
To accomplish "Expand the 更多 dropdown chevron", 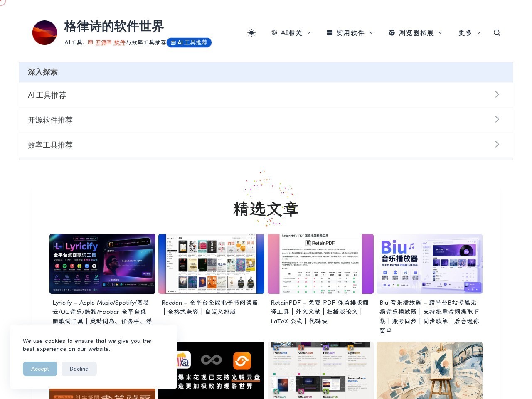I will (479, 33).
